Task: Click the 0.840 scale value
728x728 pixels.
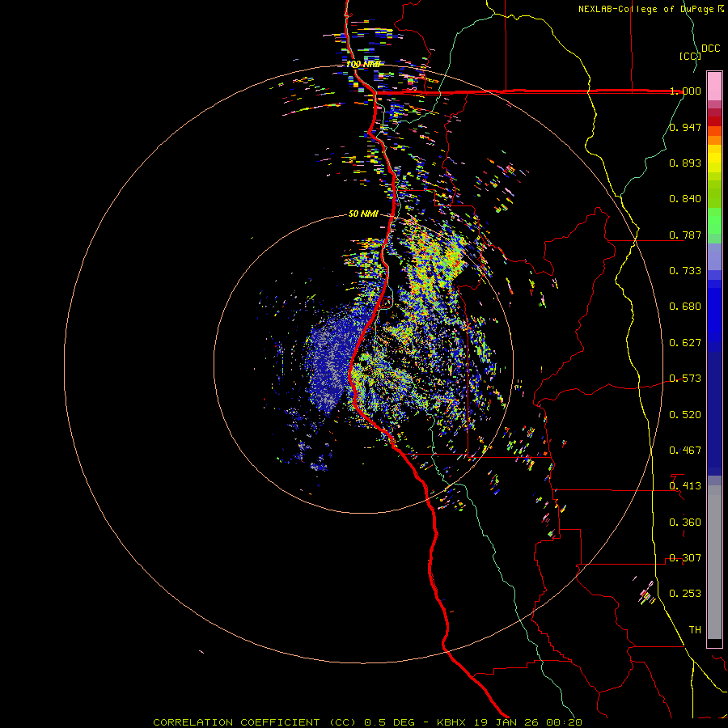Action: pos(685,199)
